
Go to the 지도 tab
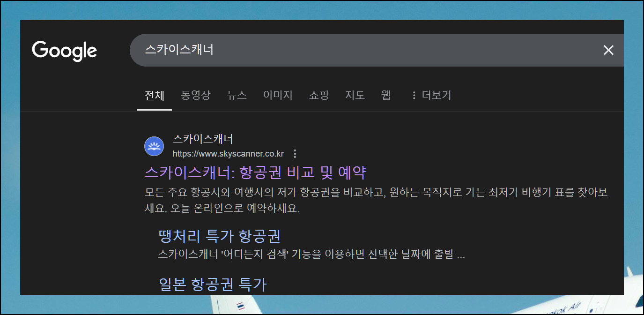(x=355, y=96)
